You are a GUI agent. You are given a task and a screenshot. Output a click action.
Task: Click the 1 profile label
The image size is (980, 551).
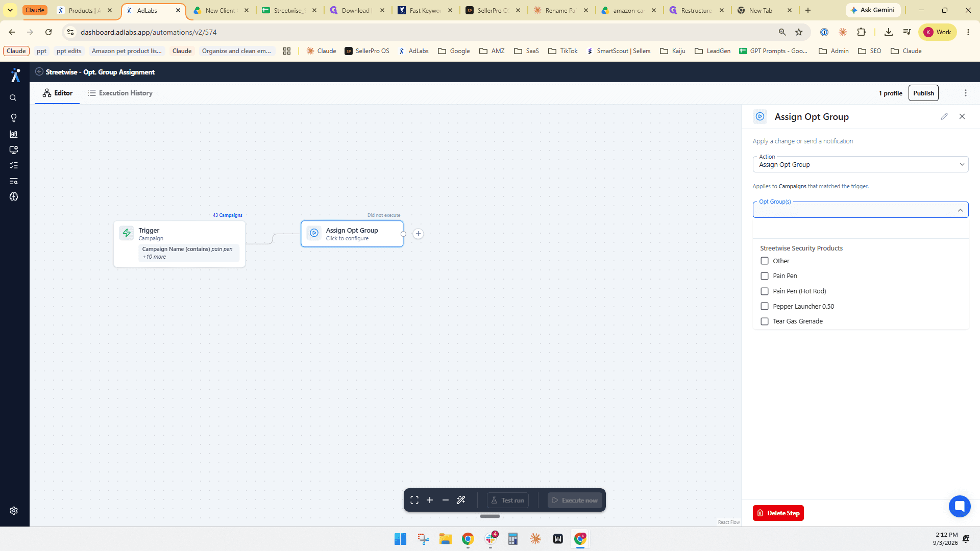pyautogui.click(x=890, y=93)
